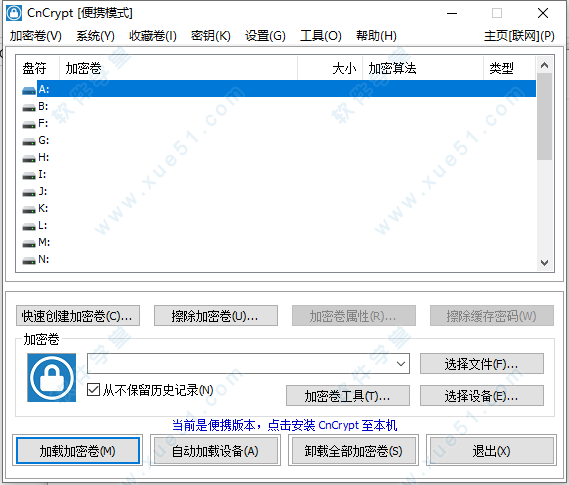Open the 设置(G) menu
The width and height of the screenshot is (569, 485).
(265, 36)
